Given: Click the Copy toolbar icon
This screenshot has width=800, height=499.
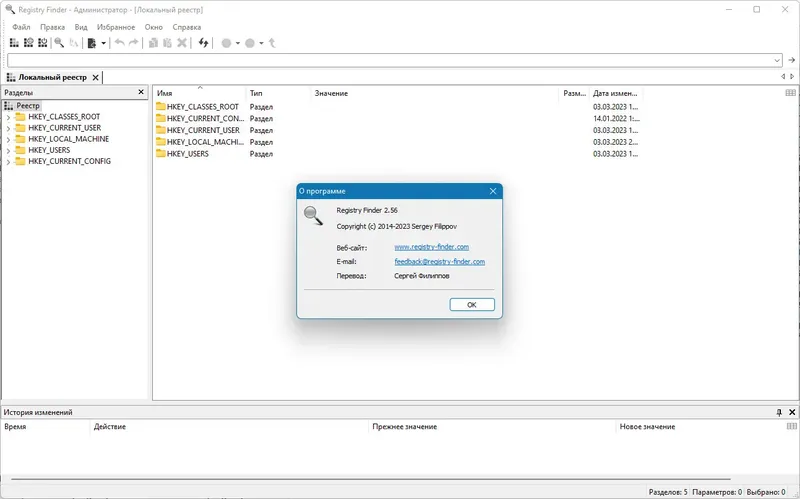Looking at the screenshot, I should pos(153,43).
